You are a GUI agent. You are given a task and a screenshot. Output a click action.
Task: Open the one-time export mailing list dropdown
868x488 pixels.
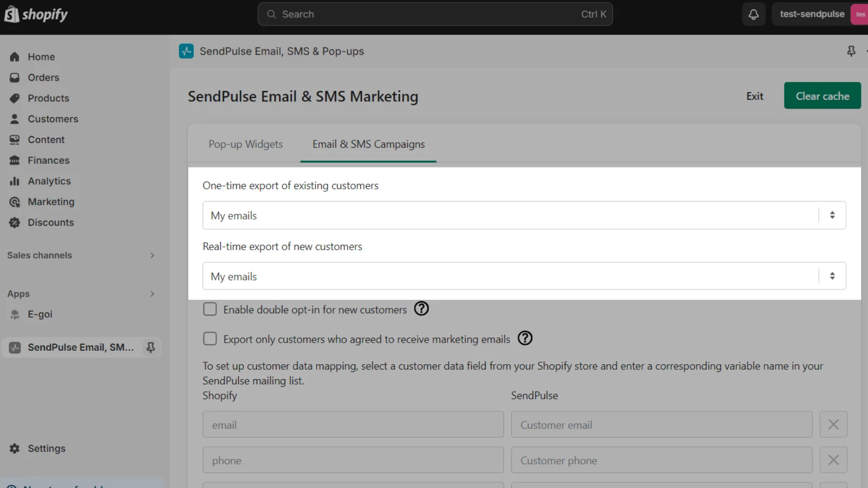[x=524, y=215]
